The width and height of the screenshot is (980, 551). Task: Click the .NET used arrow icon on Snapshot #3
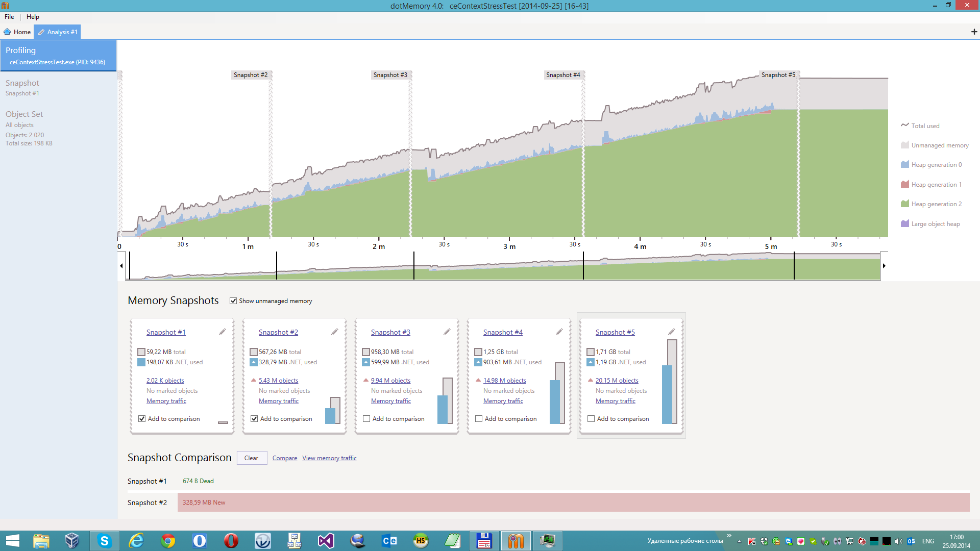click(365, 362)
